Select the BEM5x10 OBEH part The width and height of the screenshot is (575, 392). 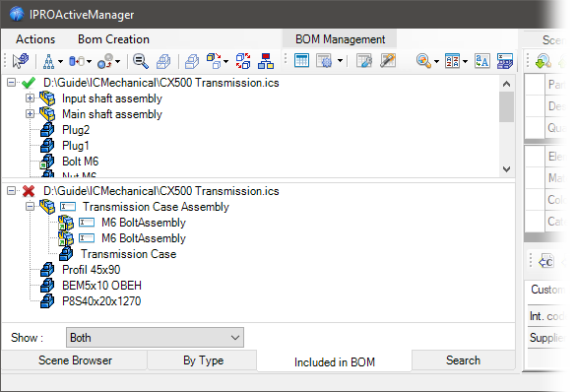click(101, 286)
